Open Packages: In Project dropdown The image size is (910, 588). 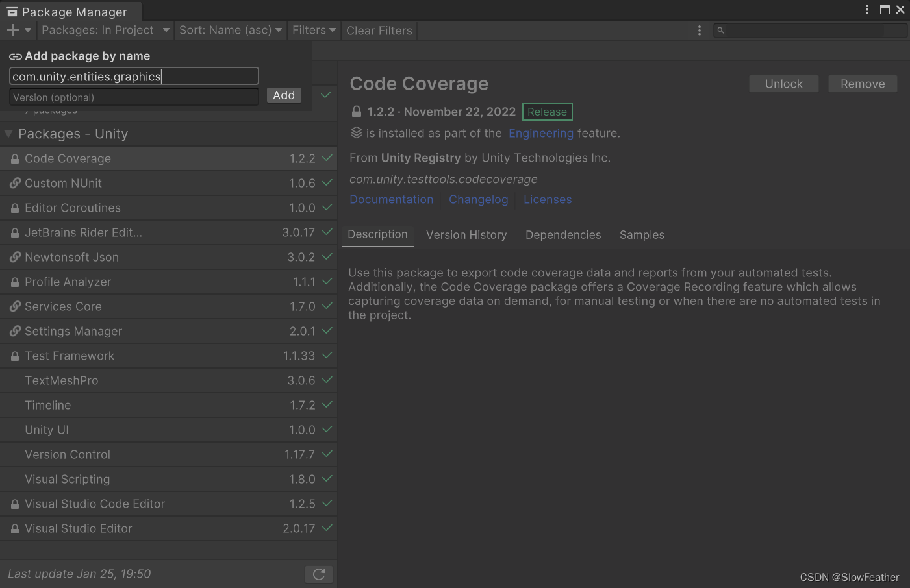coord(105,30)
